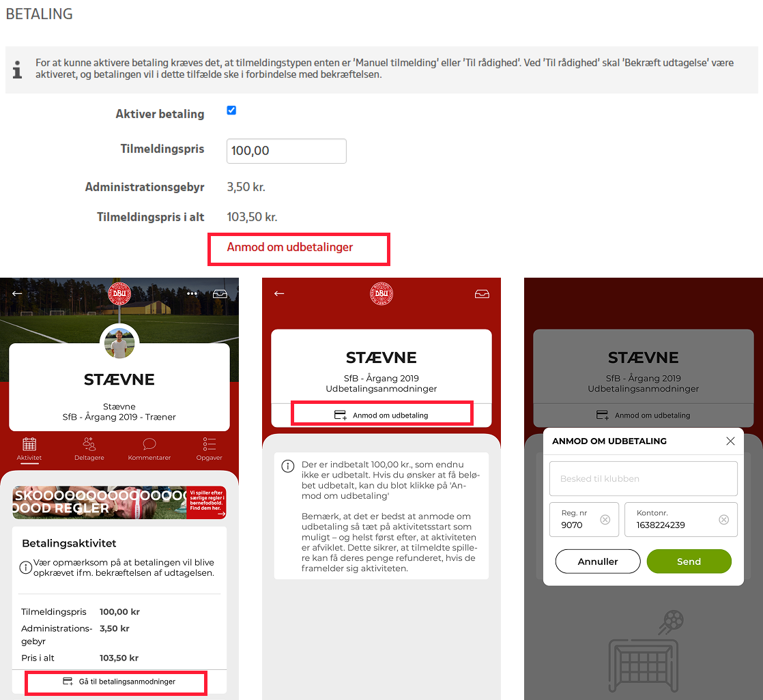Click the Good Regler banner
763x700 pixels.
click(x=119, y=503)
